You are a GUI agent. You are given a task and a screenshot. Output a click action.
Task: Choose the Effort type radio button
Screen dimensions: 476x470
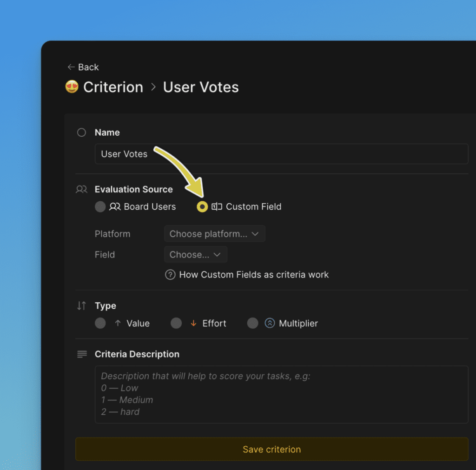[x=176, y=323]
